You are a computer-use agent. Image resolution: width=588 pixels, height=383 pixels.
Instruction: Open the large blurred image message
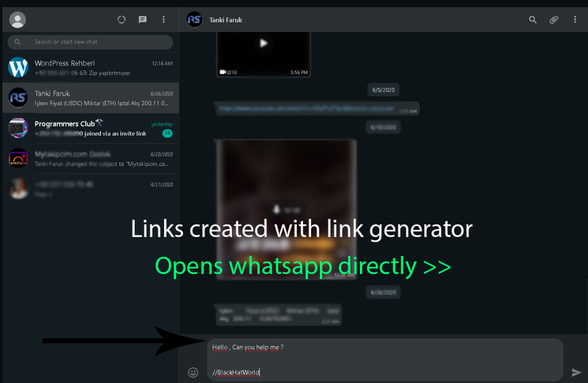click(286, 209)
